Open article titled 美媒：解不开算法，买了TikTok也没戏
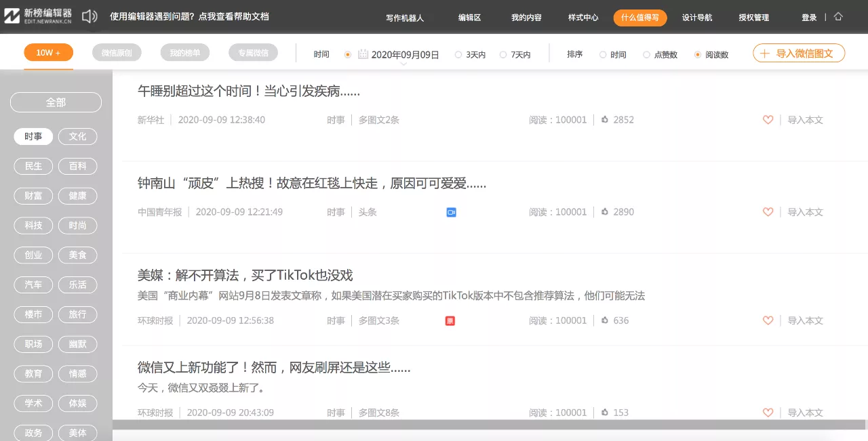Screen dimensions: 868x441 (x=245, y=275)
